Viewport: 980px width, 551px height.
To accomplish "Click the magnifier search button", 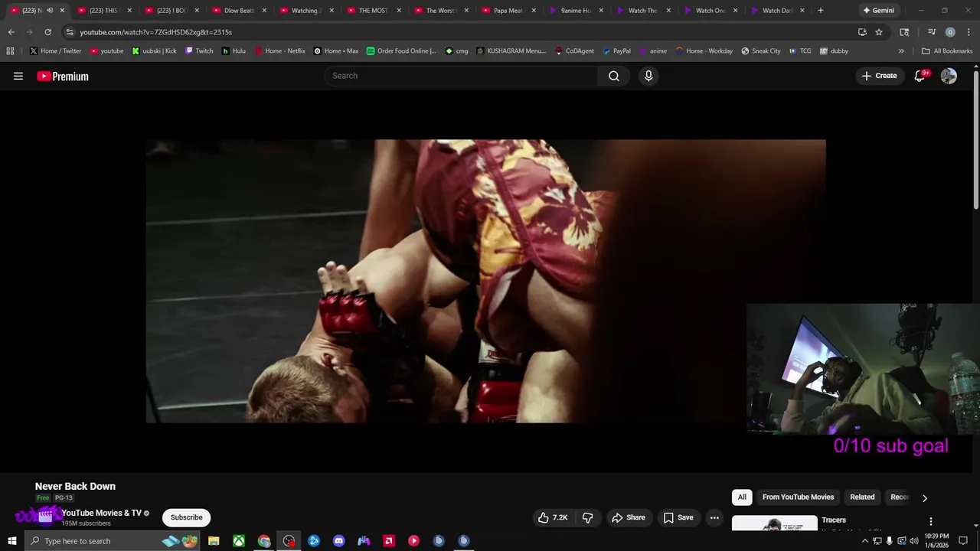I will click(x=614, y=76).
